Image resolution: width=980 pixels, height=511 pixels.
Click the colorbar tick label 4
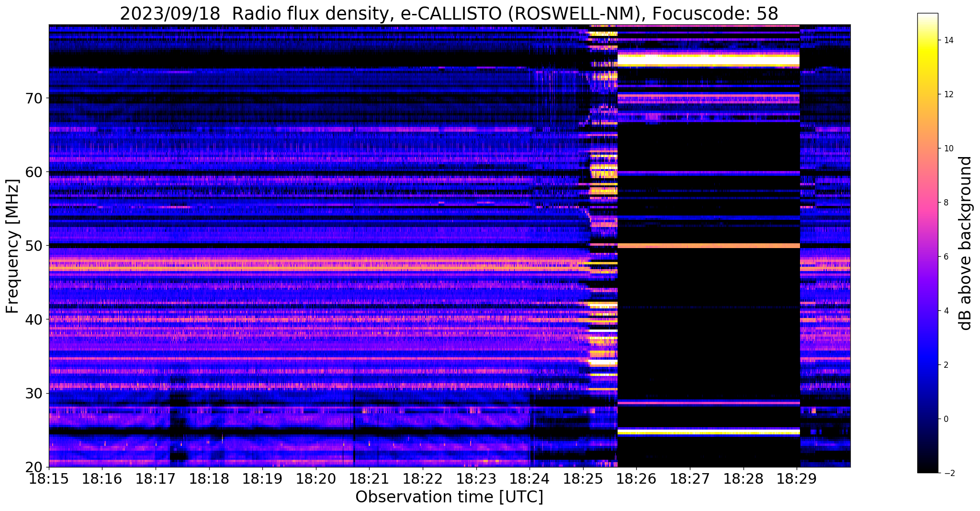tap(946, 311)
